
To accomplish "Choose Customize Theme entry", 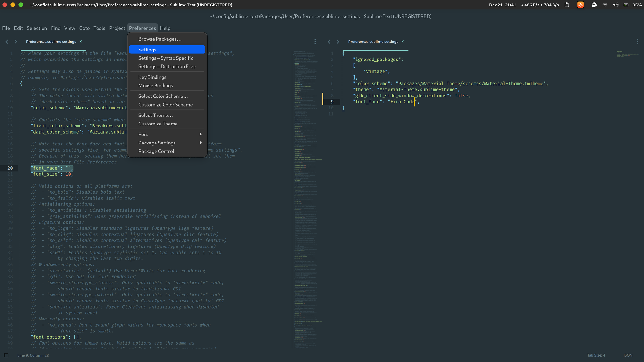I will [x=167, y=124].
